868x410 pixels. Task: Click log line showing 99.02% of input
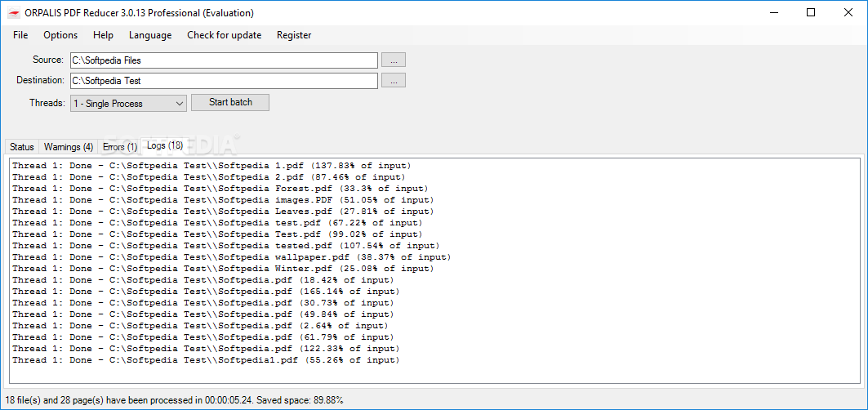(217, 234)
